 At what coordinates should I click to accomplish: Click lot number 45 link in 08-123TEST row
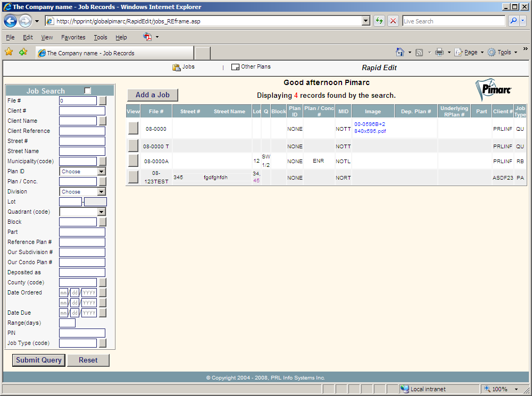tap(256, 181)
